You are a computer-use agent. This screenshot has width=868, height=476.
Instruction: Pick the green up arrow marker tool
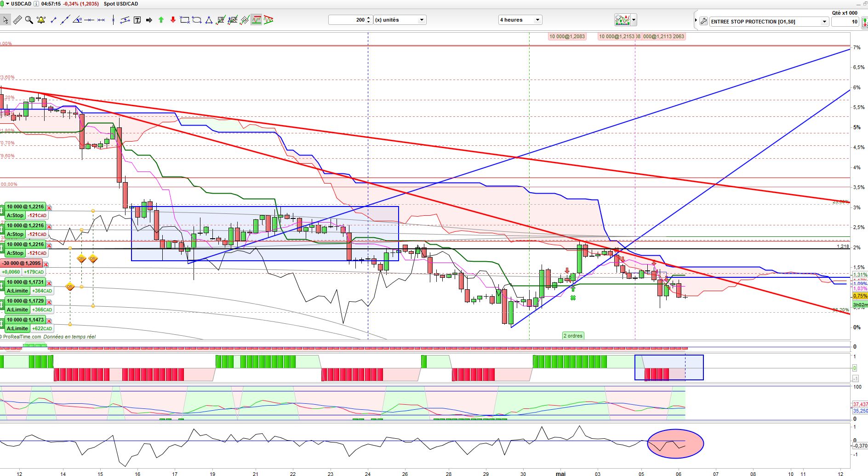point(161,20)
